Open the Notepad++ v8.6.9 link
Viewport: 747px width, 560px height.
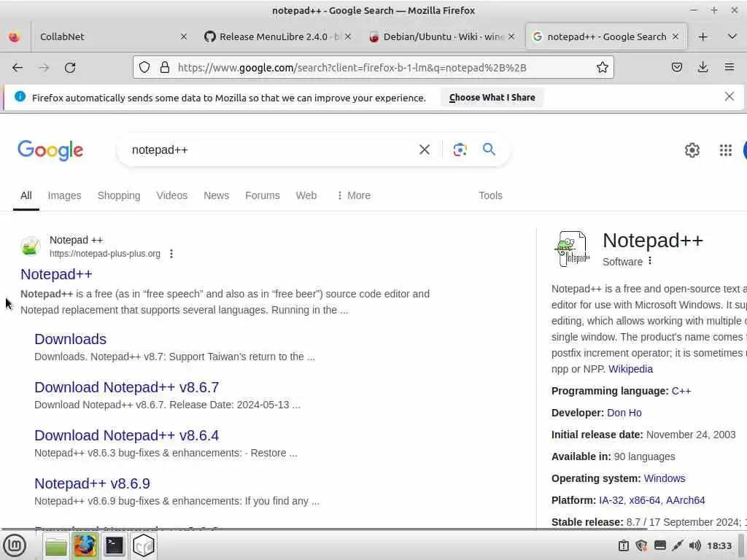pos(92,483)
